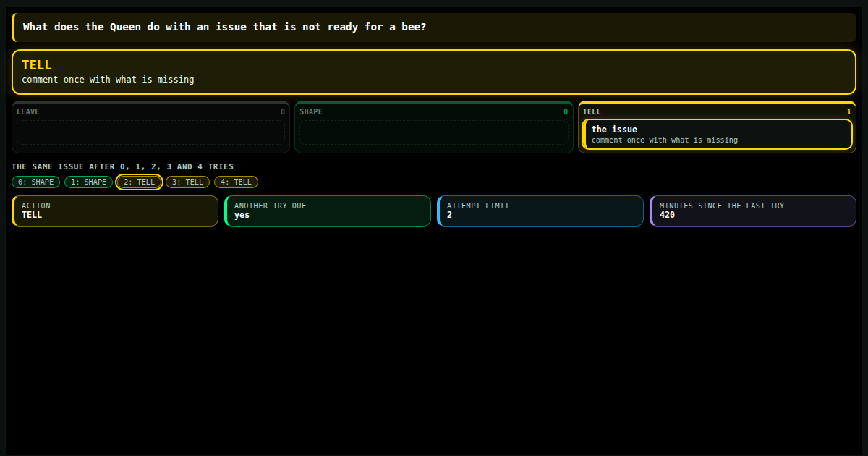Click the ACTION stat label
The image size is (868, 456).
pyautogui.click(x=36, y=206)
